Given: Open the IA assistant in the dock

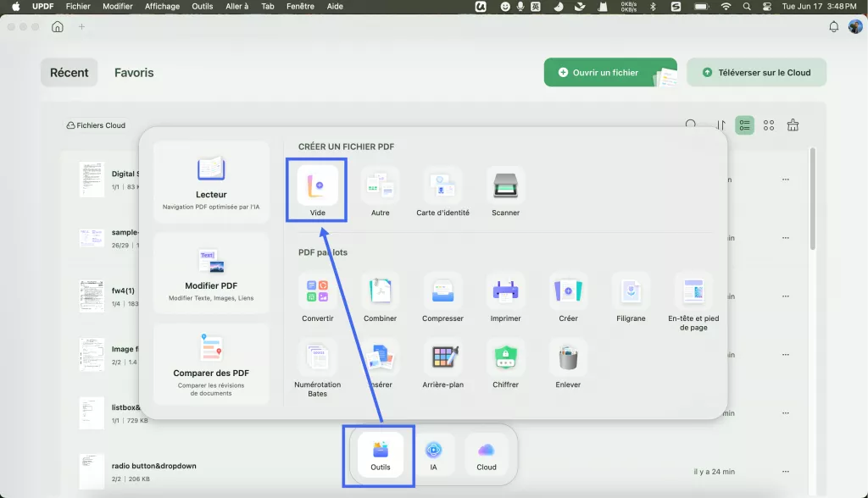Looking at the screenshot, I should [x=433, y=456].
